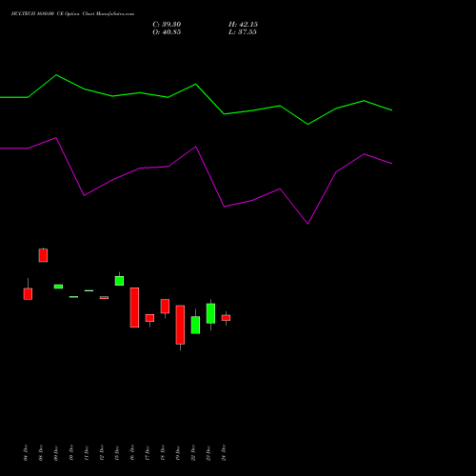Click the red candle for 04 Dec
The height and width of the screenshot is (476, 476).
(28, 294)
